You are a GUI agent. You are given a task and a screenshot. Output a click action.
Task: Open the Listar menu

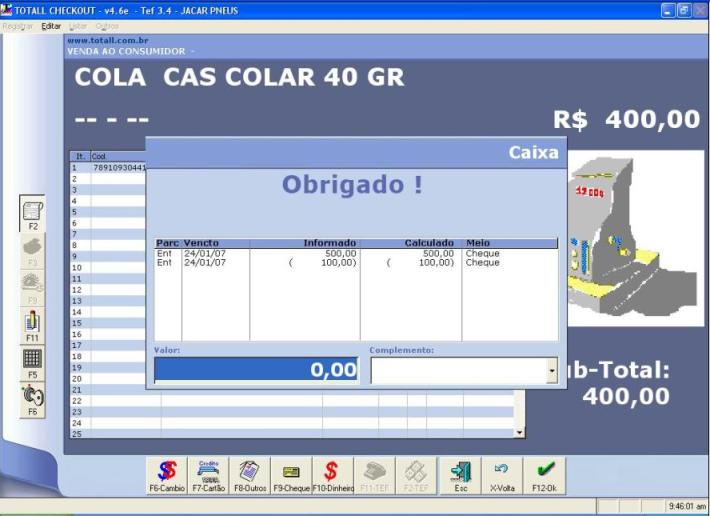point(78,26)
